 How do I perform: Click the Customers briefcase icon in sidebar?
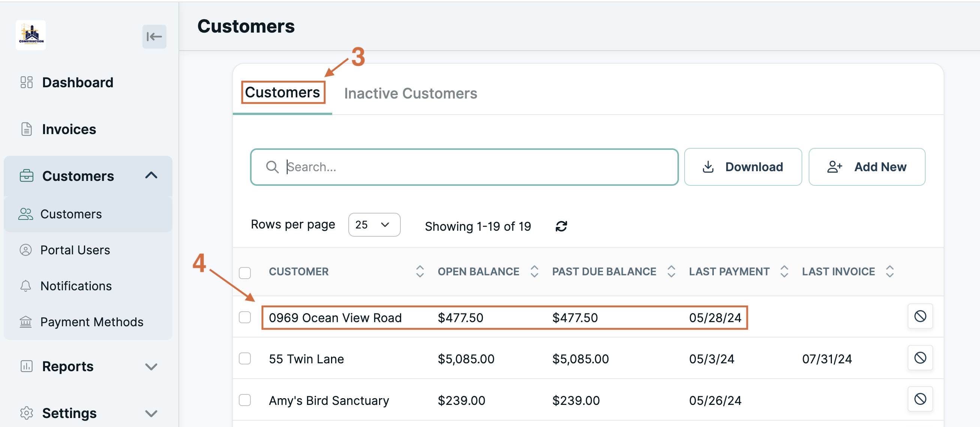point(26,176)
